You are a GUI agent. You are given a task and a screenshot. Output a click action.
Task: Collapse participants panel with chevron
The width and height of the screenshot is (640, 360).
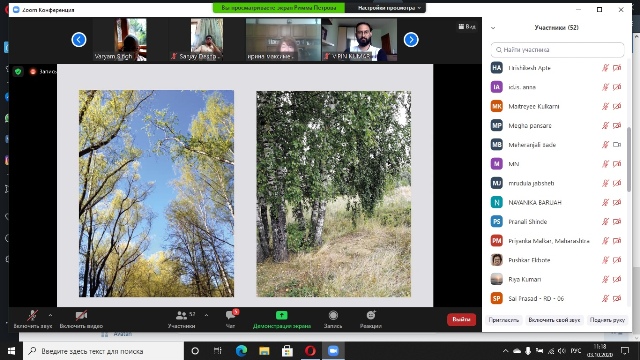493,28
